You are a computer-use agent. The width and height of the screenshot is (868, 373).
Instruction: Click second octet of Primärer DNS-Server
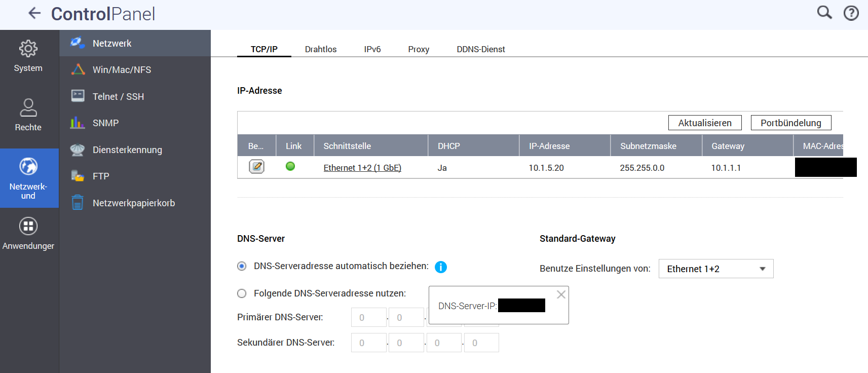click(x=406, y=317)
